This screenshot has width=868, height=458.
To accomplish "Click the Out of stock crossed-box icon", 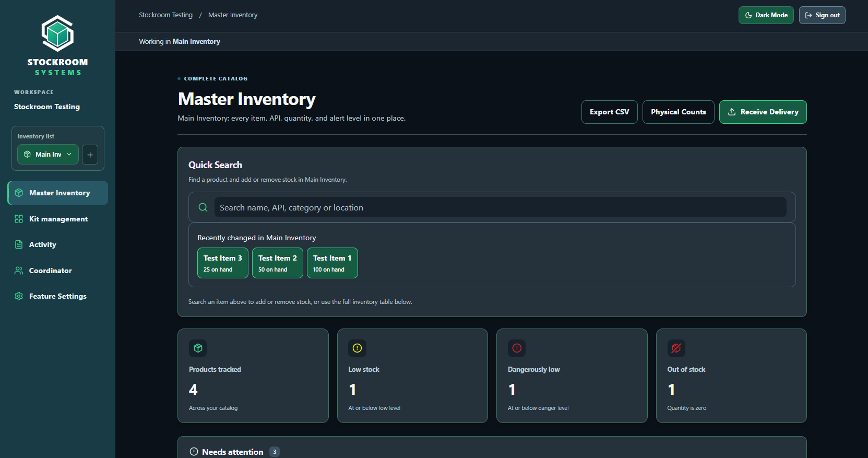I will point(676,348).
